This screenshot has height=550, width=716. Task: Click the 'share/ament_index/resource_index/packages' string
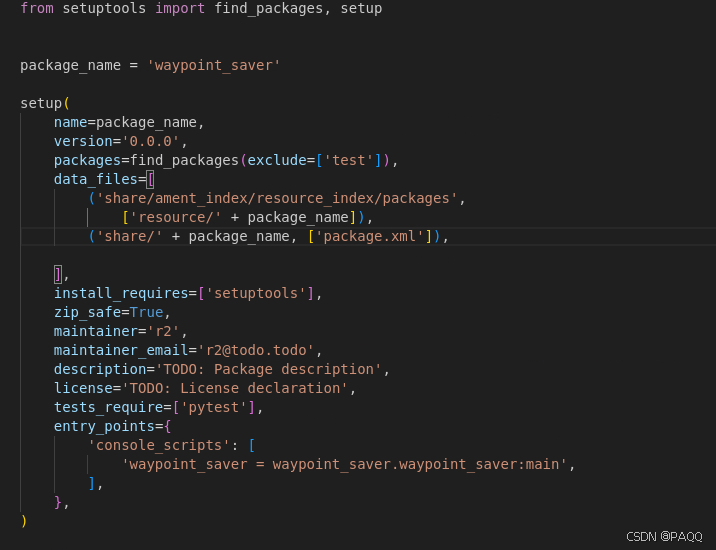[x=277, y=198]
